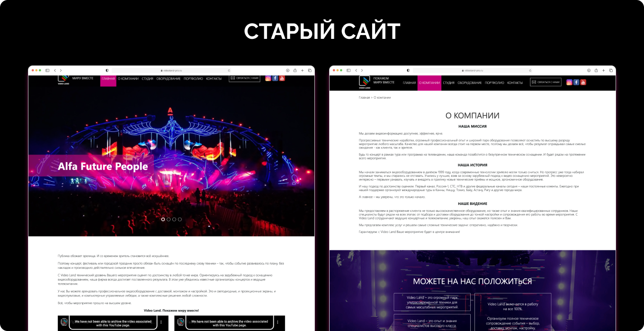Open ОБОРУДОВАНИЕ menu item in right window
644x331 pixels.
tap(470, 83)
